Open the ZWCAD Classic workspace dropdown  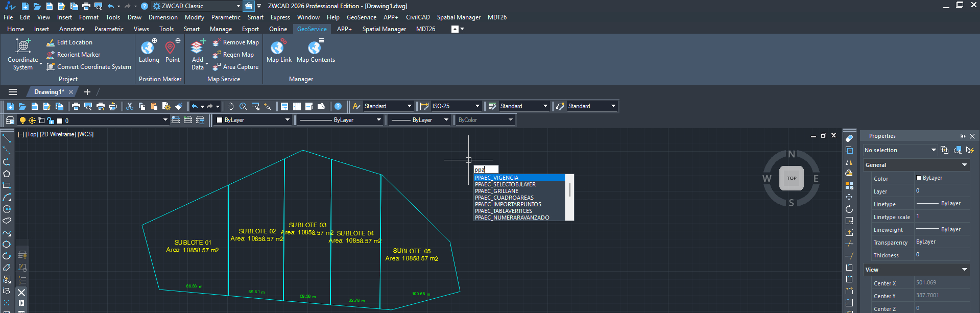238,6
